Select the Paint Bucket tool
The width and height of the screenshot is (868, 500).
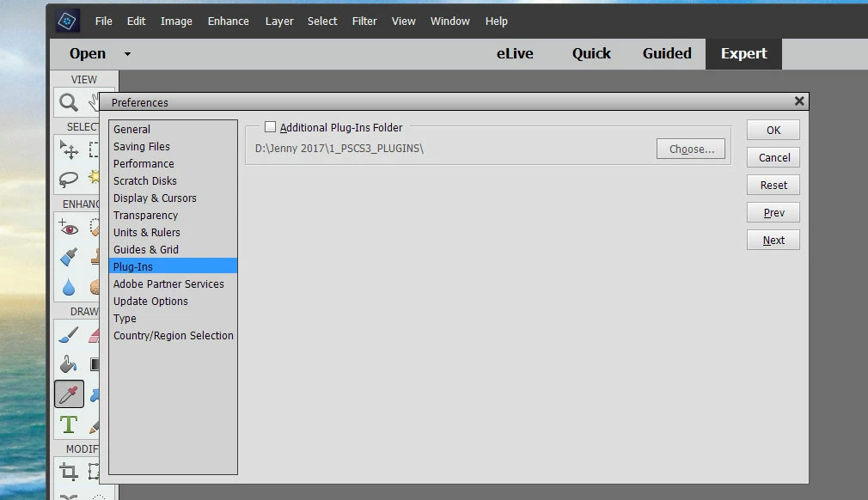click(x=69, y=364)
